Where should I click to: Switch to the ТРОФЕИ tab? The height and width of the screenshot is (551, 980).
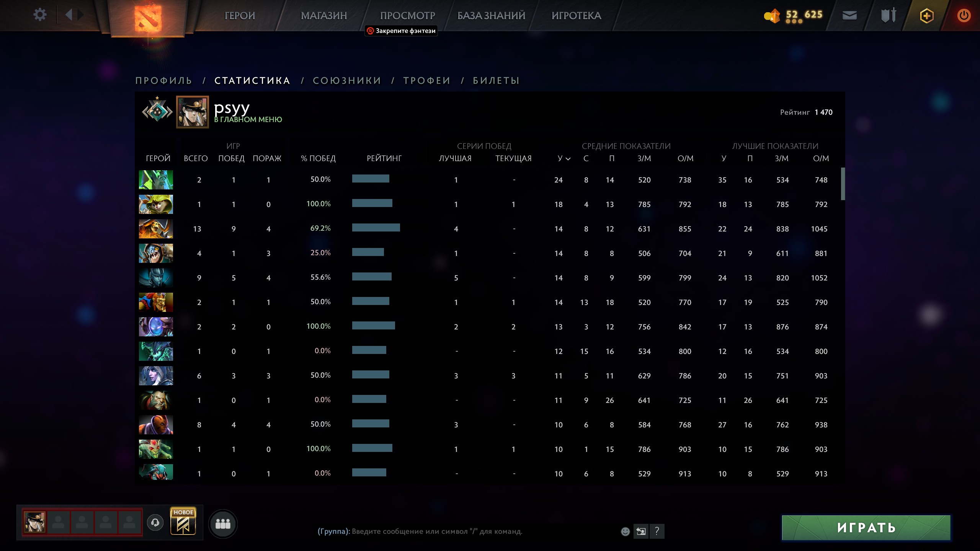427,80
